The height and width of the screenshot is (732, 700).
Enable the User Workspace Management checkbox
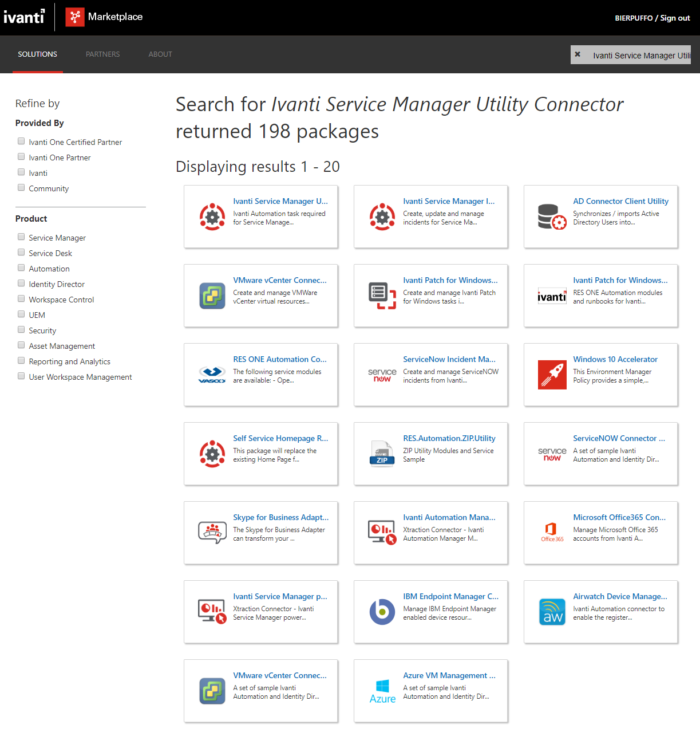point(21,376)
